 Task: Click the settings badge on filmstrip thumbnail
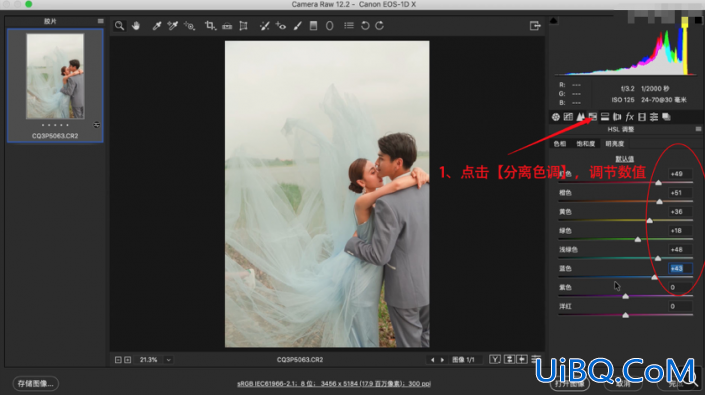(x=96, y=125)
